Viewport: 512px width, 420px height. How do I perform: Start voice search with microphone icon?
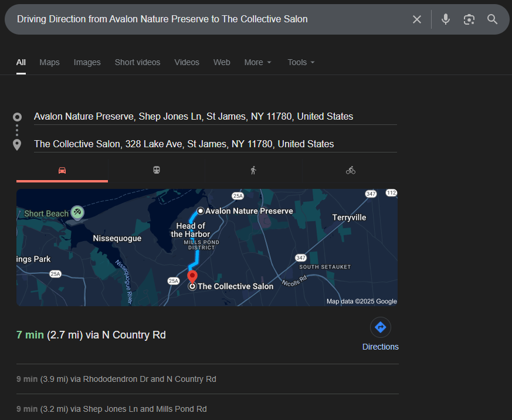pyautogui.click(x=446, y=19)
